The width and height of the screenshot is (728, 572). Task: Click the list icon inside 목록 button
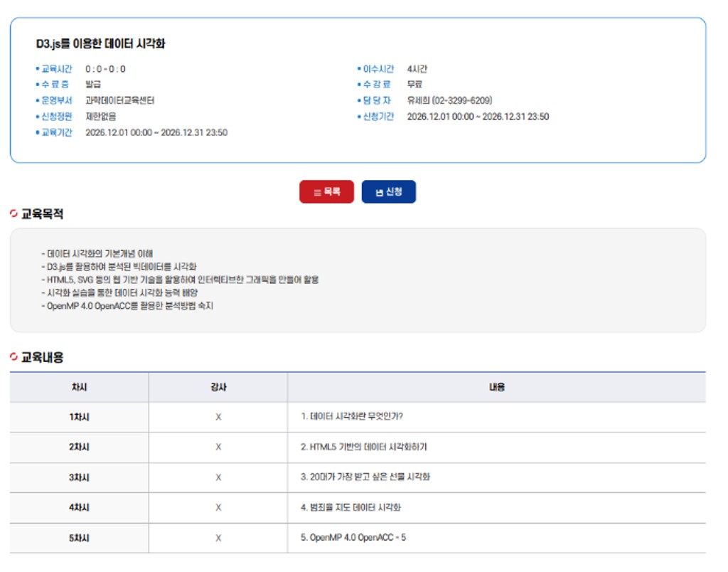pyautogui.click(x=317, y=193)
